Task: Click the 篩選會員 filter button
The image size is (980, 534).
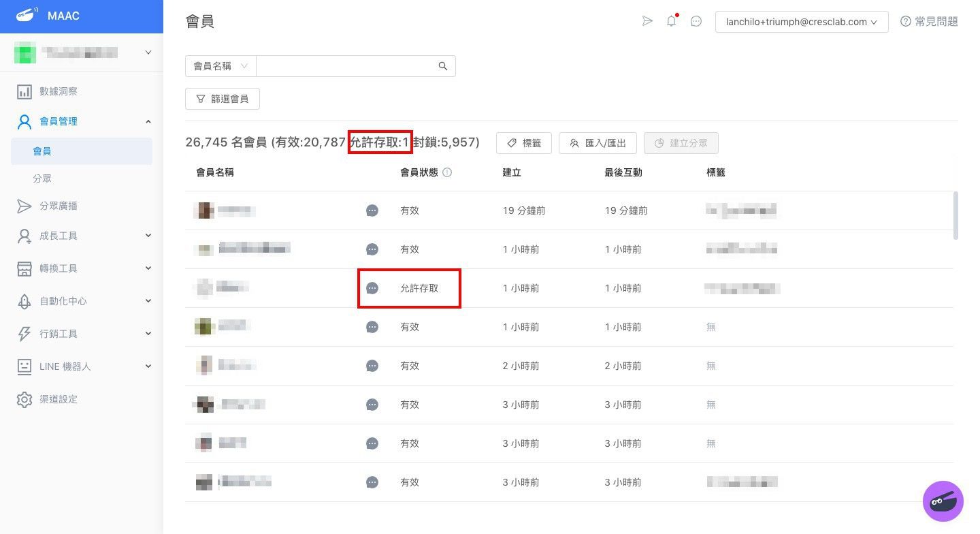Action: (222, 99)
